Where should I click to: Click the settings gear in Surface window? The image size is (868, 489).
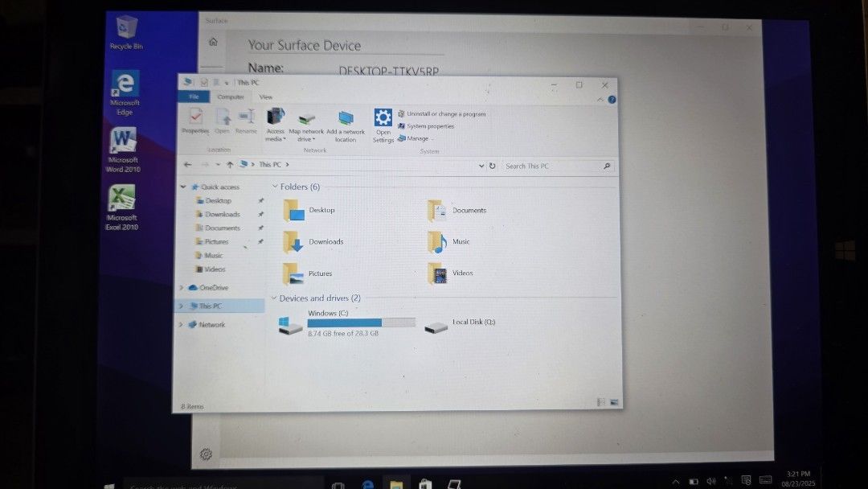[x=206, y=454]
